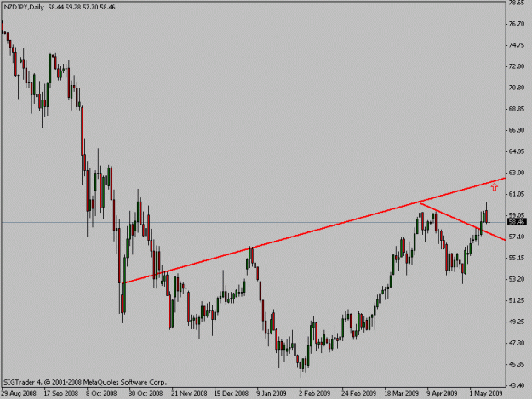Screen dimensions: 532x399
Task: Click the current price tag 58.46
Action: (x=517, y=222)
